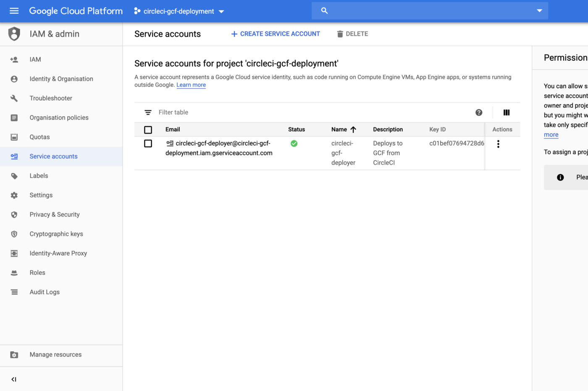
Task: Click the circleci-gcf-deployer name cell
Action: click(343, 153)
